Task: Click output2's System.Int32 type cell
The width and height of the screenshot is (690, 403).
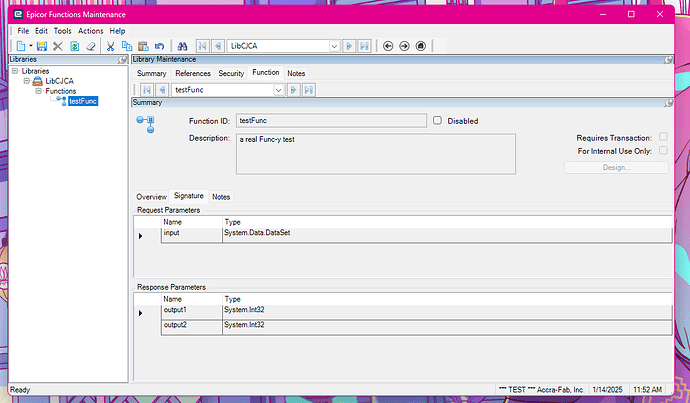Action: (447, 327)
